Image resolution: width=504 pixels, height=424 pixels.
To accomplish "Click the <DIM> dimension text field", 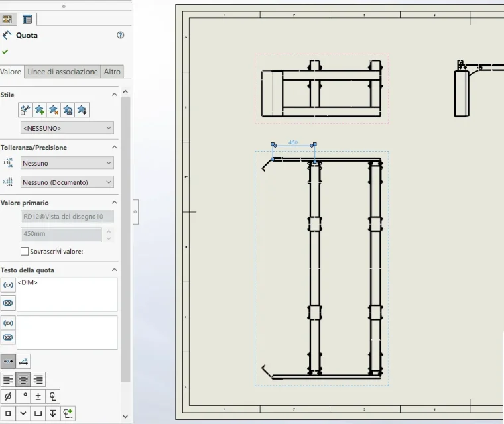I will pyautogui.click(x=67, y=295).
